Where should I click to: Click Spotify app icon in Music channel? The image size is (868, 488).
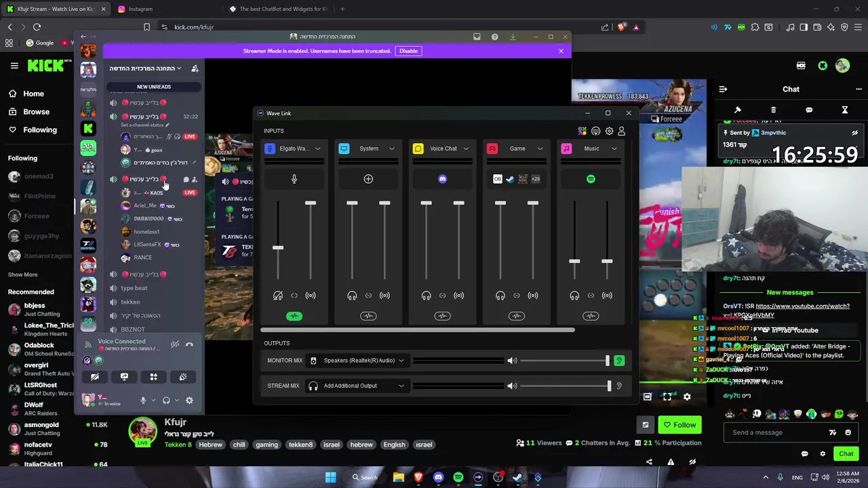pyautogui.click(x=591, y=179)
